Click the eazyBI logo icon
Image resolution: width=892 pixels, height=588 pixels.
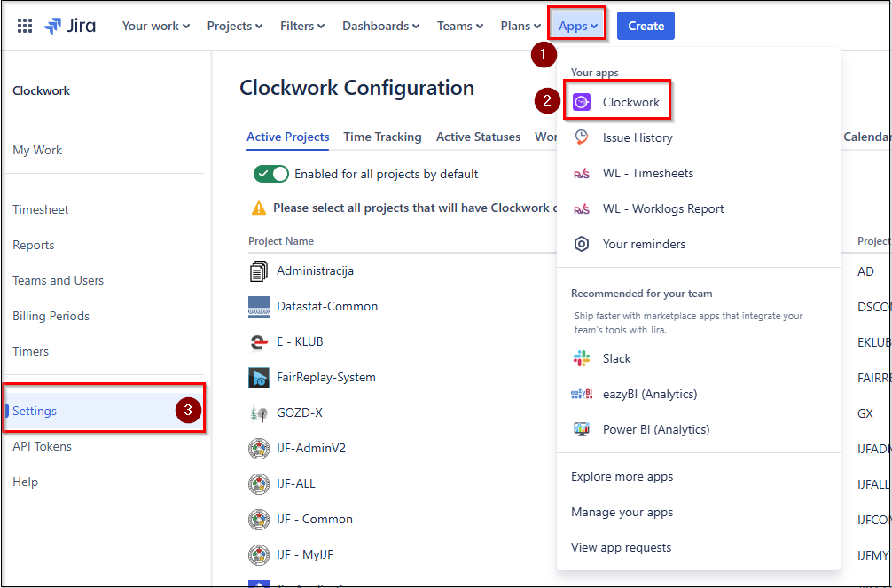(x=582, y=394)
